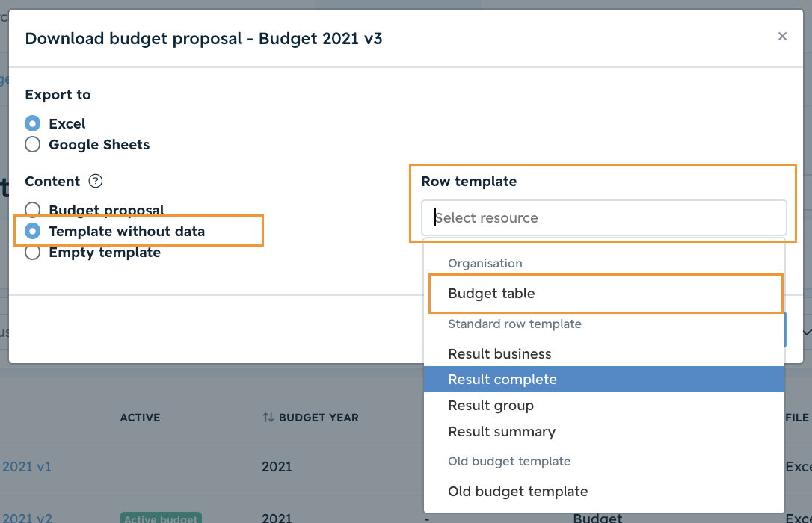Pick Budget table from the dropdown list
Image resolution: width=812 pixels, height=523 pixels.
(604, 294)
